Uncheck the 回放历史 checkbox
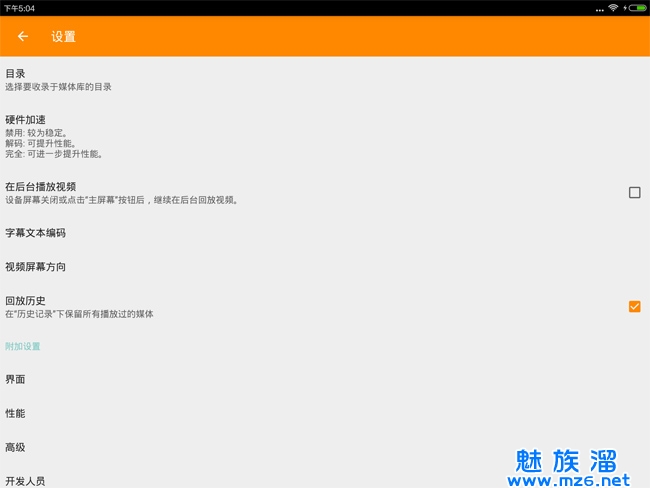The image size is (650, 488). (634, 306)
